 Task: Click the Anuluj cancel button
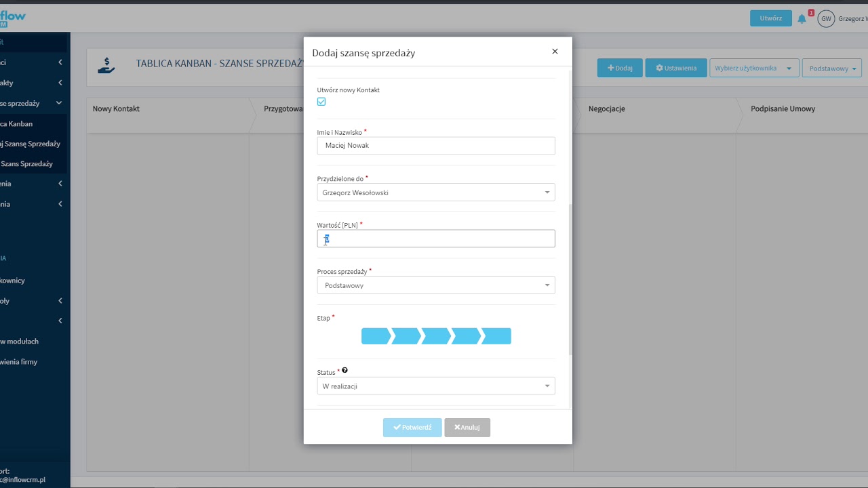tap(467, 428)
